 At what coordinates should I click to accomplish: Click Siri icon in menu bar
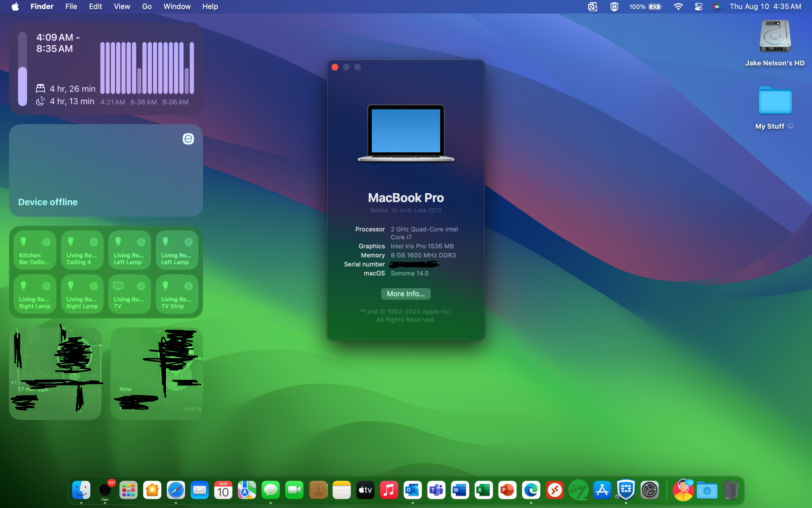(717, 7)
